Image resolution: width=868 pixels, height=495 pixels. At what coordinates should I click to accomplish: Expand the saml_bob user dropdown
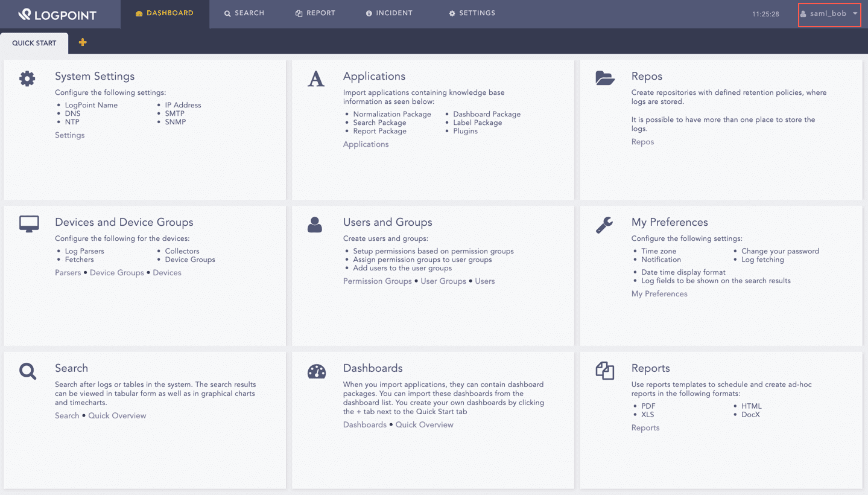(829, 14)
